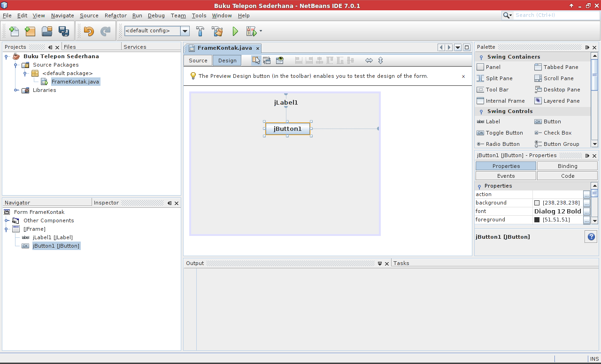Collapse the Source Packages node
Viewport: 601px width, 364px height.
click(x=16, y=65)
